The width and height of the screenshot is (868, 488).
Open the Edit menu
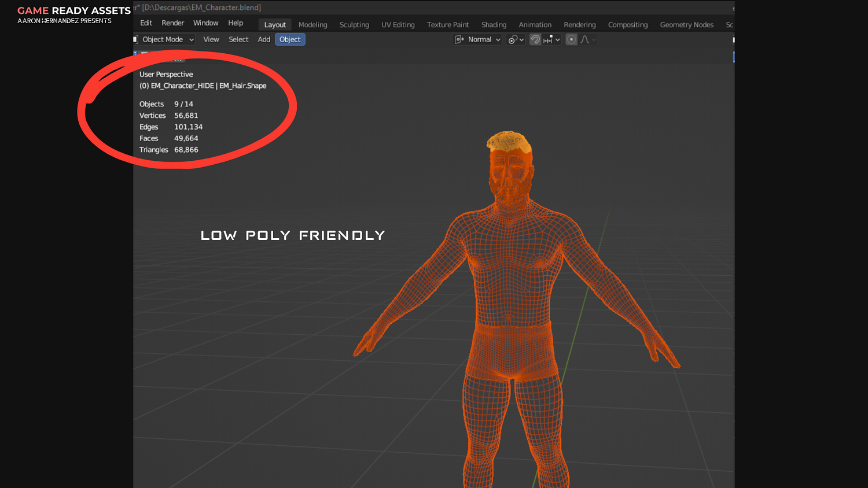pyautogui.click(x=146, y=23)
